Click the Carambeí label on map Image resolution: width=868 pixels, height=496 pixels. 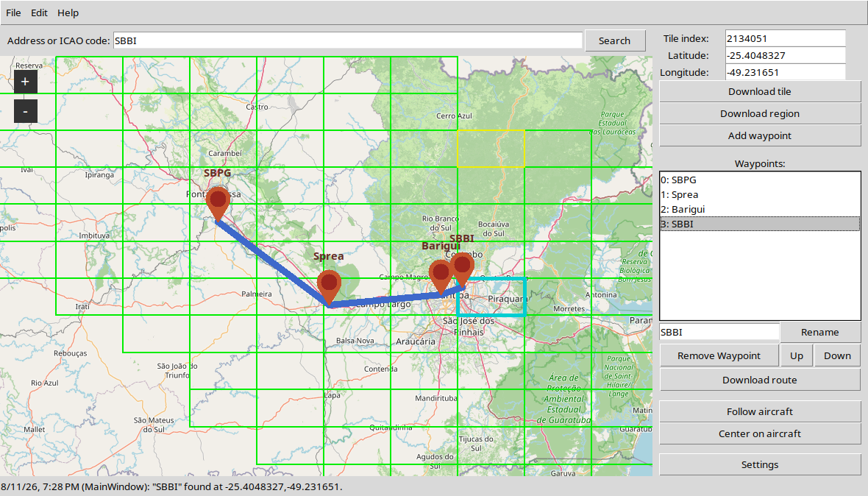pyautogui.click(x=225, y=153)
